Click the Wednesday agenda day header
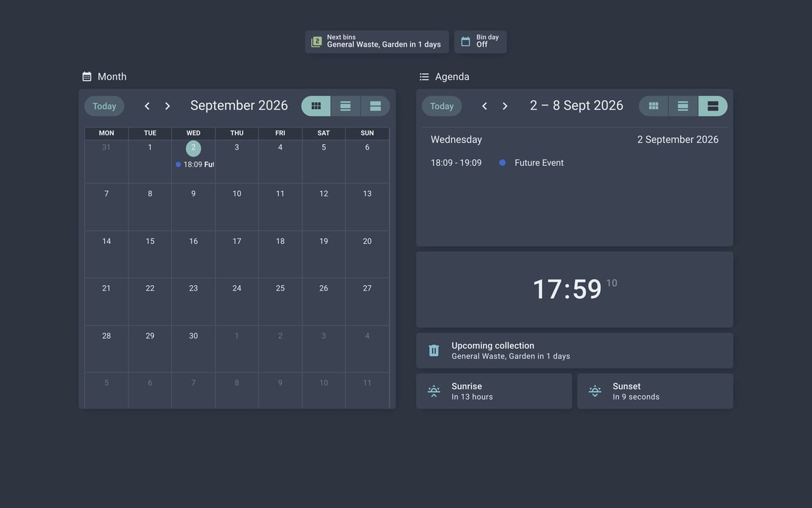Image resolution: width=812 pixels, height=508 pixels. tap(457, 140)
